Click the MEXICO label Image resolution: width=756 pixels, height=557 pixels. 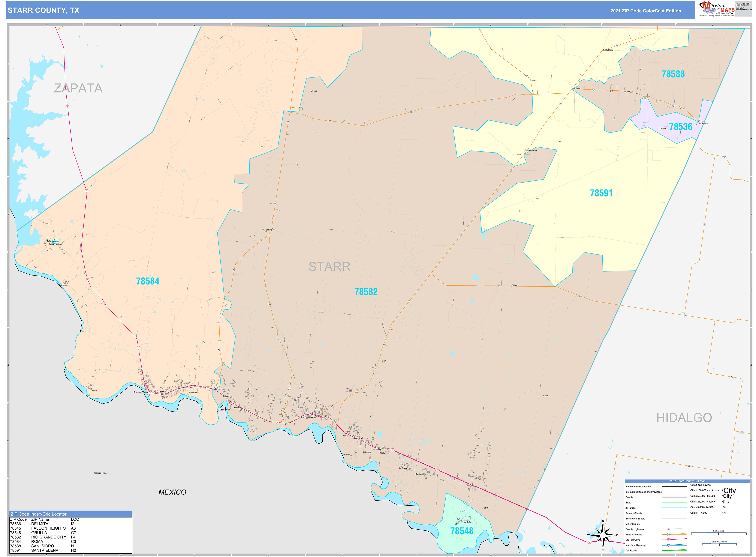click(172, 492)
